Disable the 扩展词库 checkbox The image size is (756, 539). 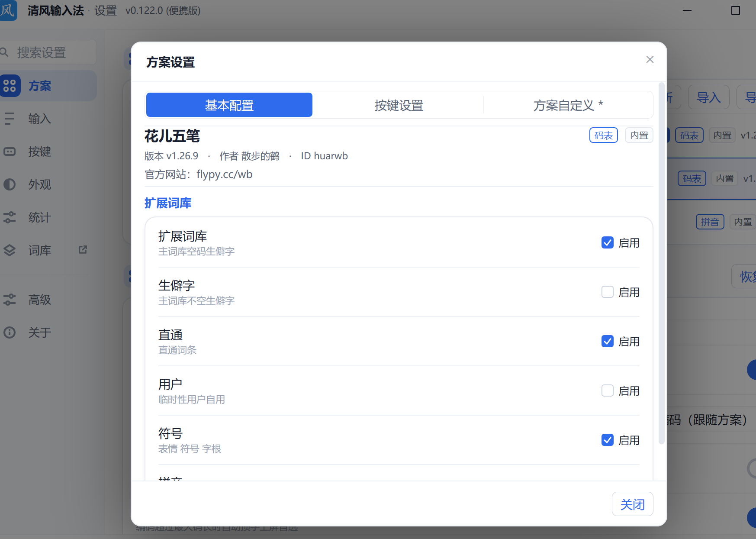click(608, 242)
